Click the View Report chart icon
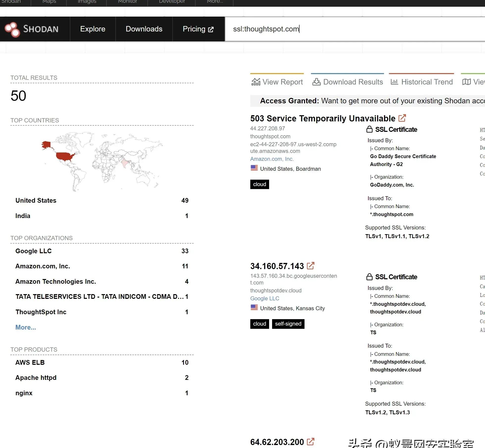This screenshot has height=448, width=485. pos(256,82)
